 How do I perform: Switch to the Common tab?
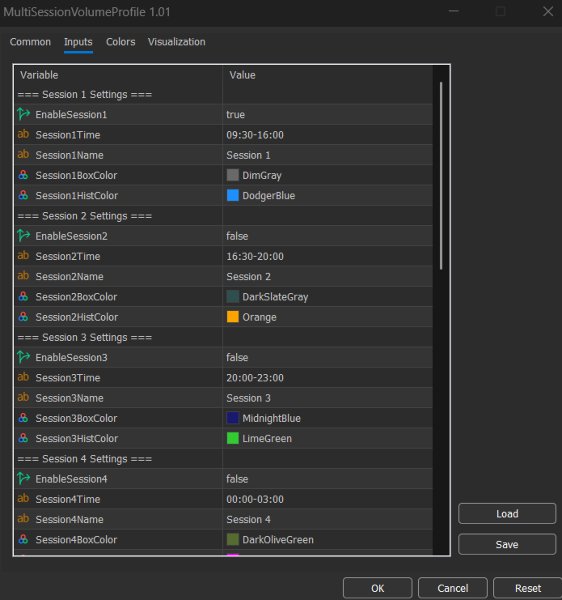tap(30, 42)
